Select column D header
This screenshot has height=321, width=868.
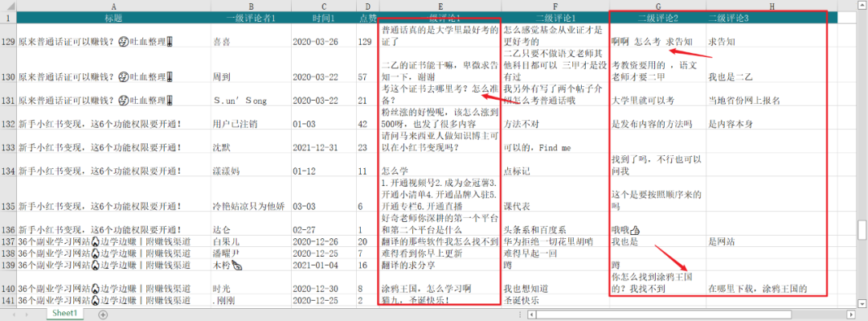(367, 6)
